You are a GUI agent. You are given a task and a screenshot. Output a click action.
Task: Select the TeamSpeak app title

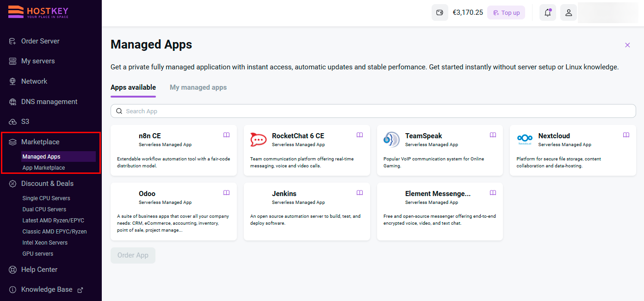click(424, 136)
